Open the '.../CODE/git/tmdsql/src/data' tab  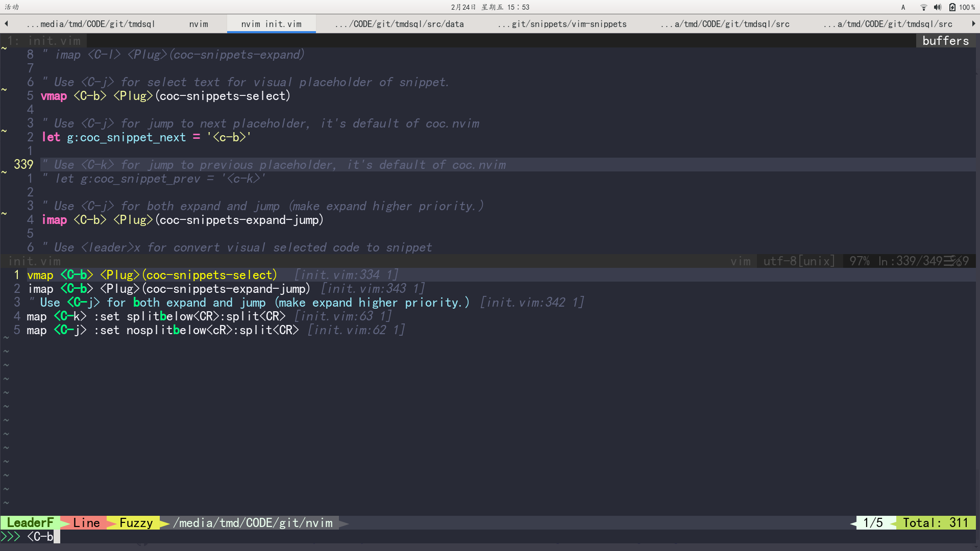pyautogui.click(x=399, y=23)
